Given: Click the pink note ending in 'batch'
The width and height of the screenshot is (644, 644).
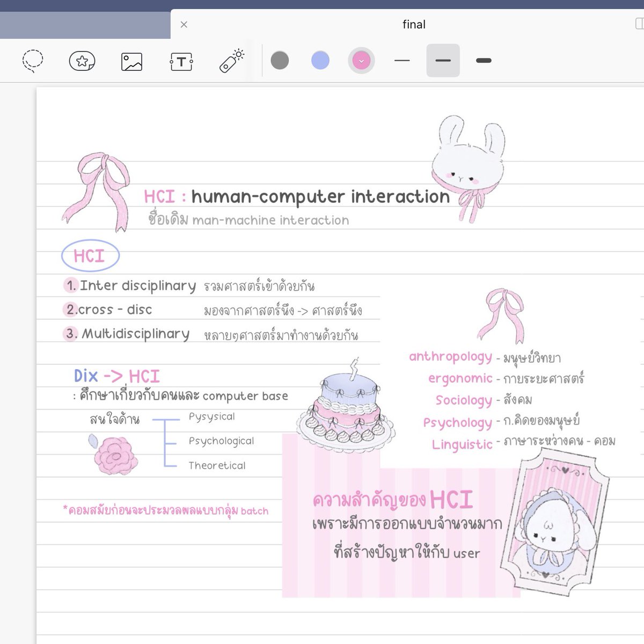Looking at the screenshot, I should 166,510.
